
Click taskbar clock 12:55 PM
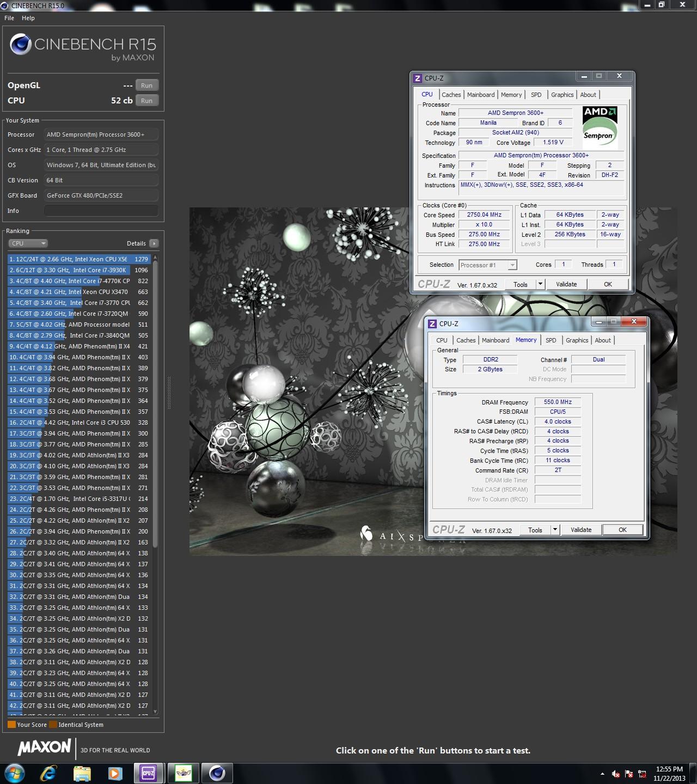(x=669, y=769)
